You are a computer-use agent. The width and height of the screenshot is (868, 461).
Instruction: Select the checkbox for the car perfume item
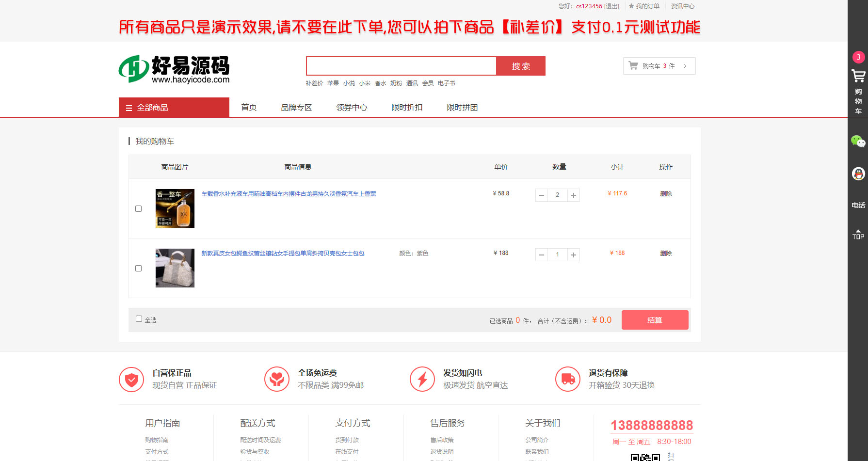tap(138, 208)
